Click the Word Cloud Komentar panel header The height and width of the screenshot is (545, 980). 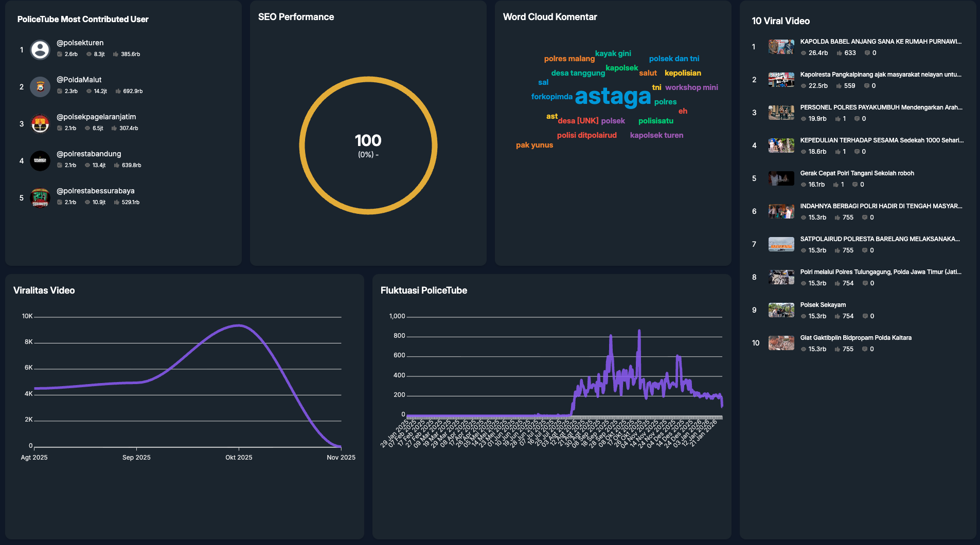pyautogui.click(x=550, y=17)
